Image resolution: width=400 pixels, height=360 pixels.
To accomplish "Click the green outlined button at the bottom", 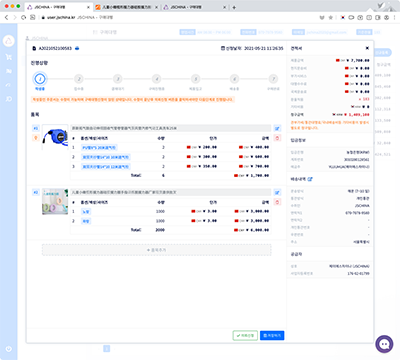I will [245, 335].
